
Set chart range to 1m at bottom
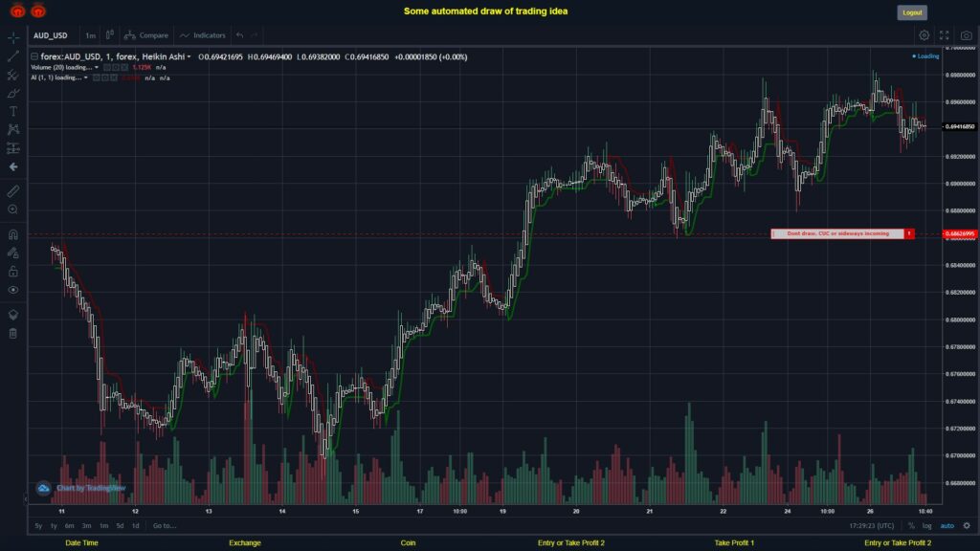tap(103, 526)
